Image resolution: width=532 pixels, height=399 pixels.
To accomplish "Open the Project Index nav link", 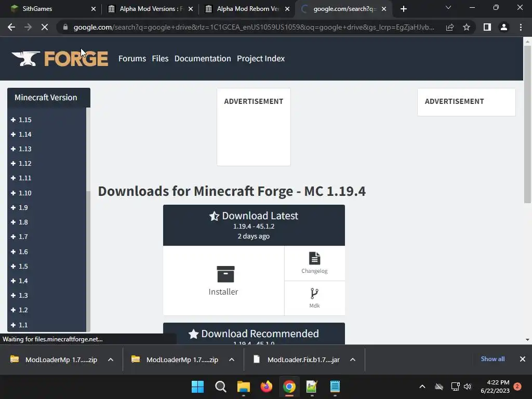I will [261, 59].
